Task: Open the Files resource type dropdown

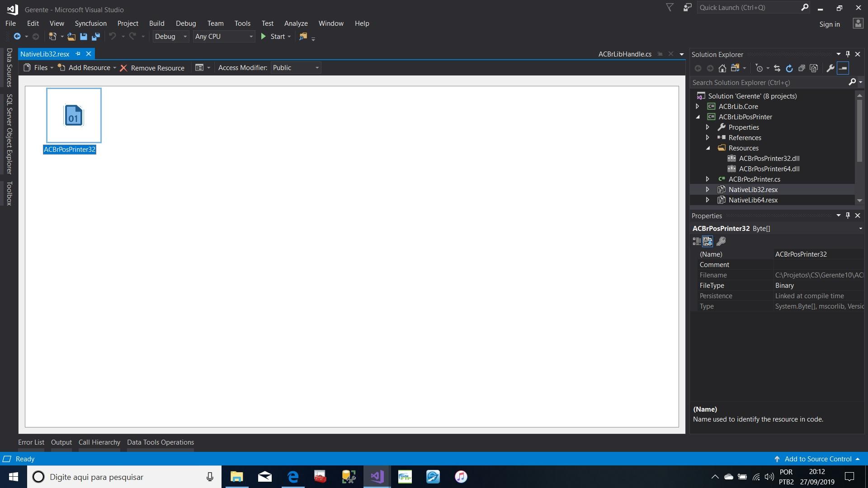Action: tap(38, 68)
